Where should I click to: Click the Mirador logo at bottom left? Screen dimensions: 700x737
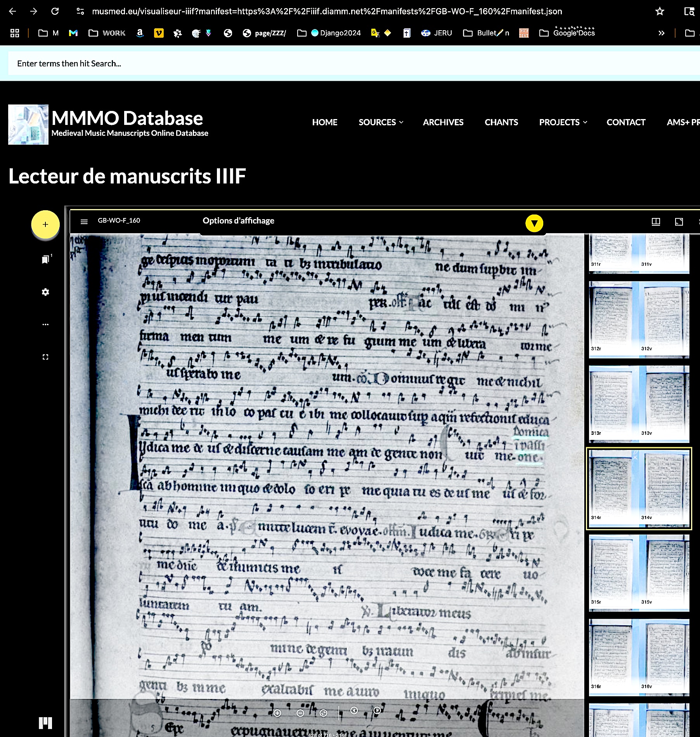[45, 723]
